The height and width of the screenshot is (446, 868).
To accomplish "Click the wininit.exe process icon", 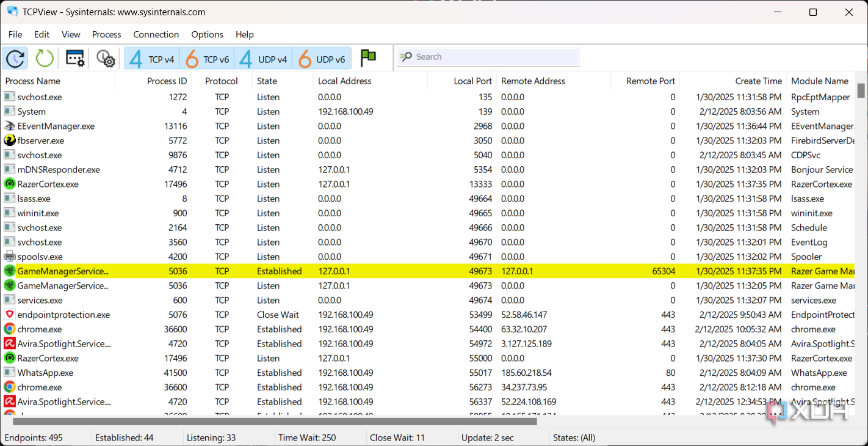I will 9,213.
